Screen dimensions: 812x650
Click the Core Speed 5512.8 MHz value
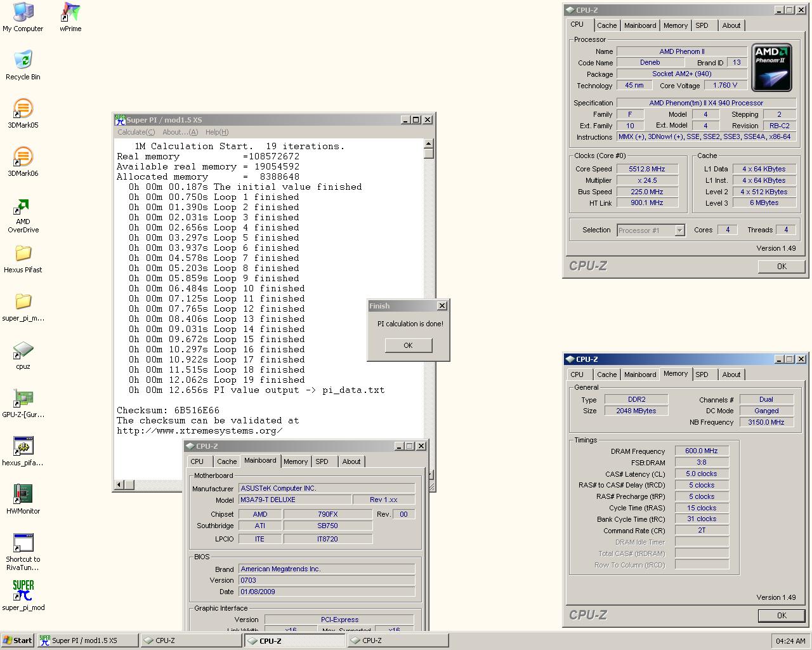pos(647,169)
